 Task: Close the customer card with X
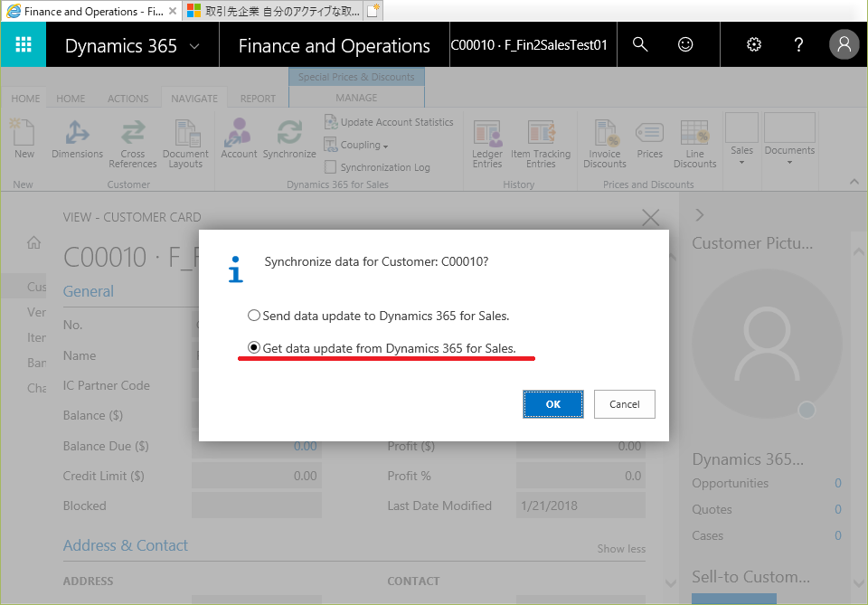point(650,218)
